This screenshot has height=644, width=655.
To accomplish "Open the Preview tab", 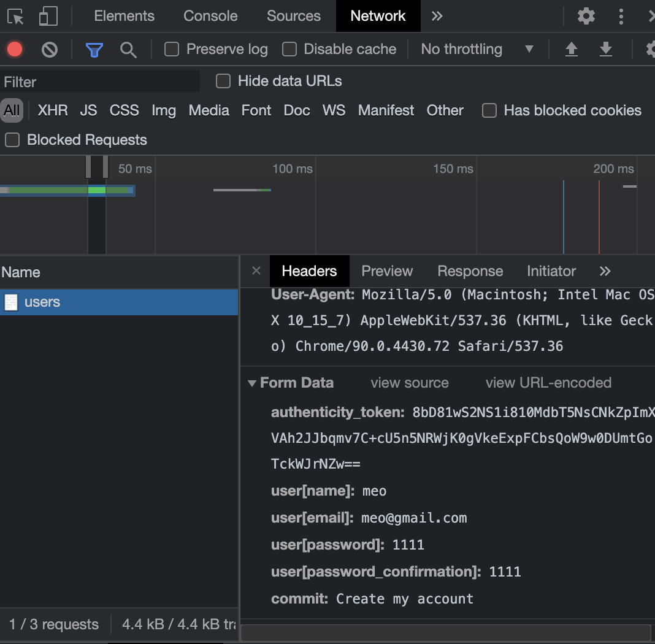I will point(387,271).
